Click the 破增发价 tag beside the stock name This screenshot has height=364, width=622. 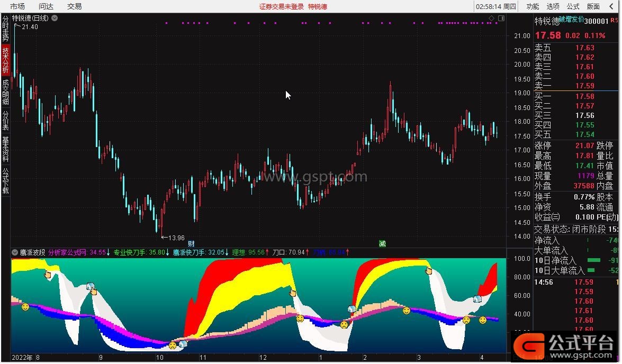pyautogui.click(x=572, y=19)
